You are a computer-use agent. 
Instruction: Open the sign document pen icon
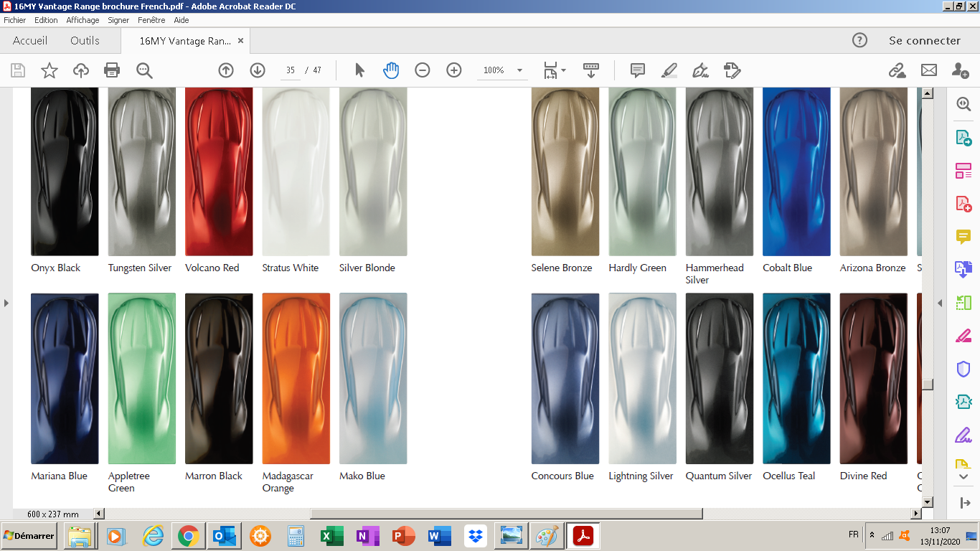700,70
